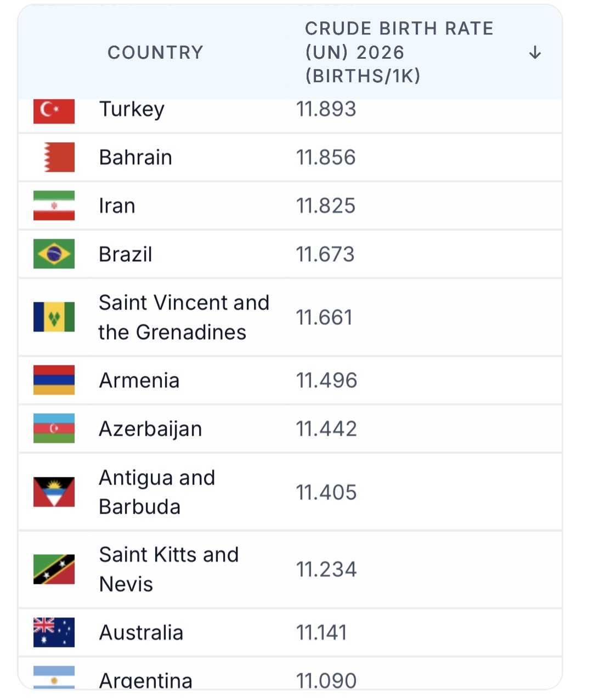
Task: Open the Azerbaijan country link
Action: pyautogui.click(x=150, y=429)
